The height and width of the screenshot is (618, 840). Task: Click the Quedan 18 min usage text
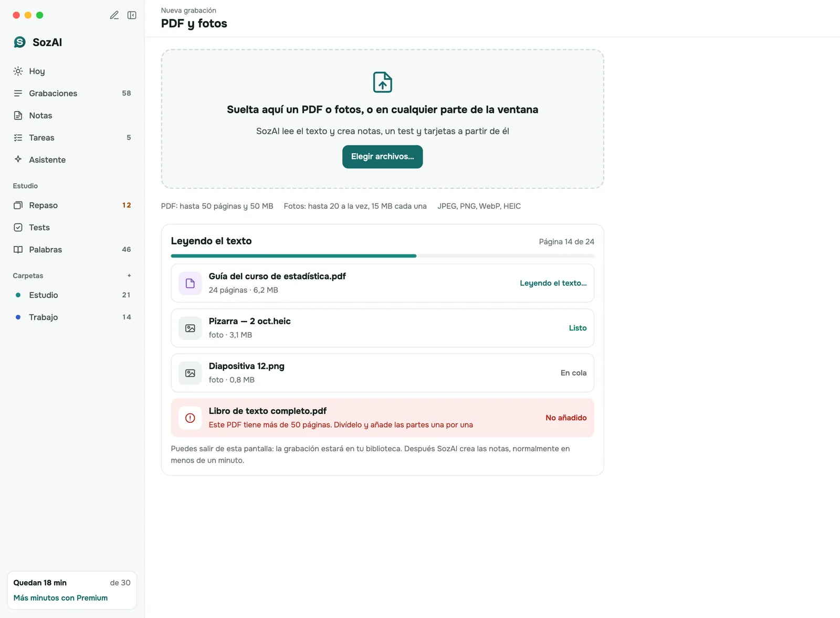40,583
